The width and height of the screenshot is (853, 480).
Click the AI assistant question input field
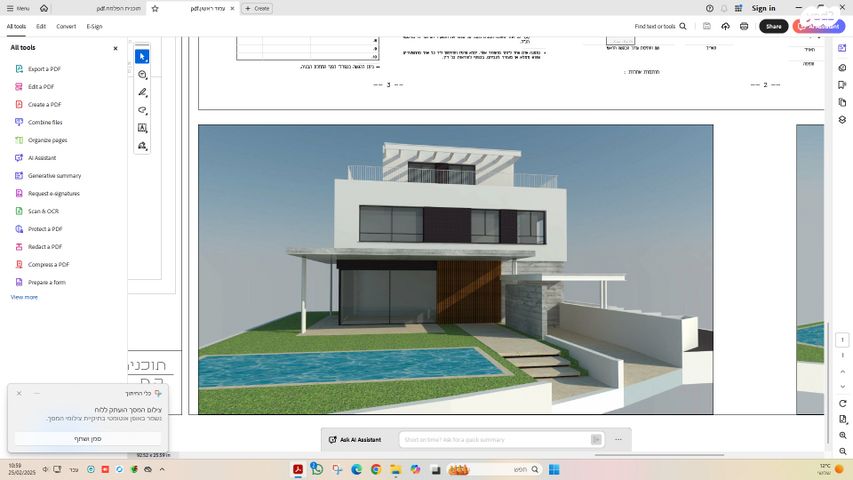tap(495, 439)
